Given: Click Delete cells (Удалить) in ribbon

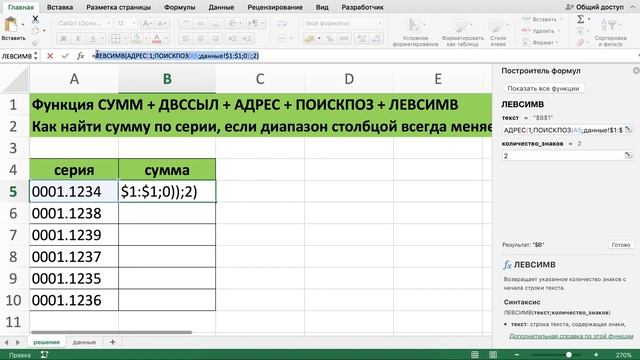Looking at the screenshot, I should tap(541, 31).
